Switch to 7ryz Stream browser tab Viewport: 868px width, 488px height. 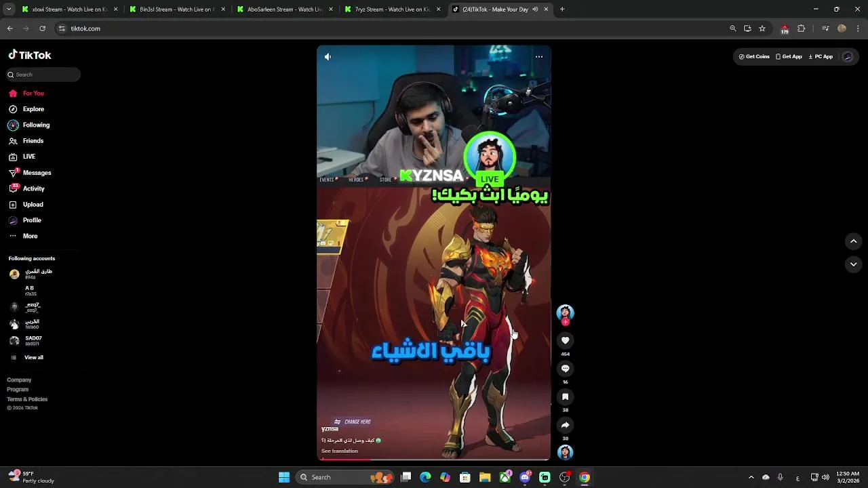tap(392, 9)
